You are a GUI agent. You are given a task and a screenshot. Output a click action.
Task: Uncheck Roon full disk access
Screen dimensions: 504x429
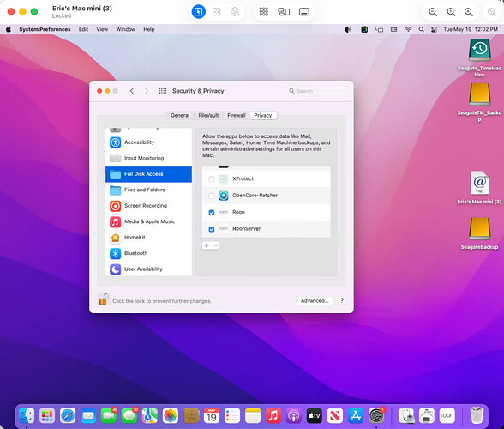[x=211, y=213]
